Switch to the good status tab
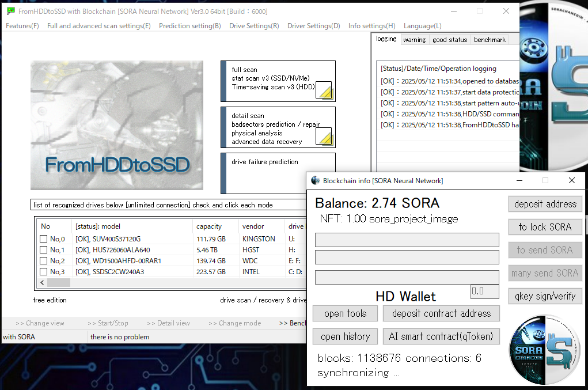The height and width of the screenshot is (390, 588). 450,40
